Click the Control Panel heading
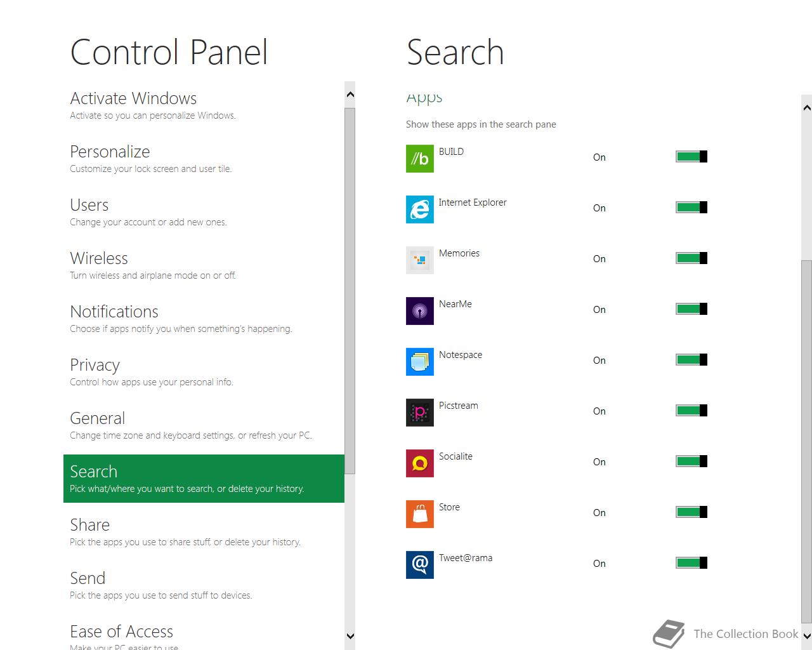The height and width of the screenshot is (650, 812). point(169,52)
